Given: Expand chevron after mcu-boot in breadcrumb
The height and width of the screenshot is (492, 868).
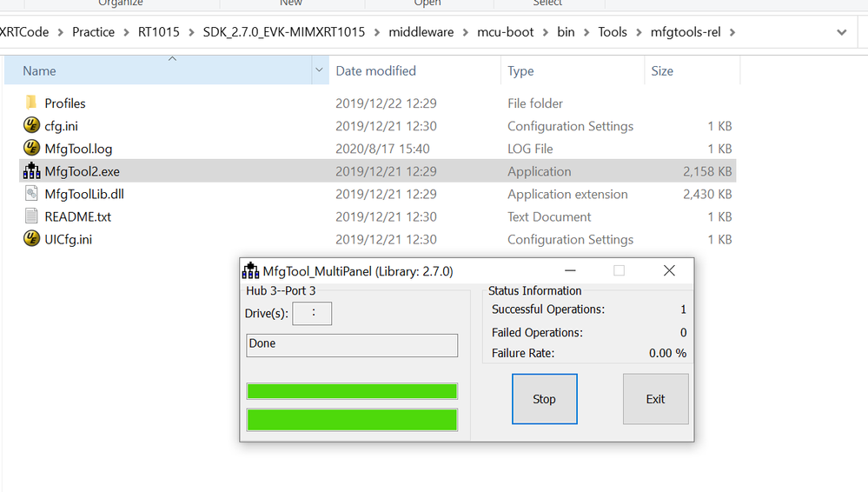Looking at the screenshot, I should click(x=546, y=32).
